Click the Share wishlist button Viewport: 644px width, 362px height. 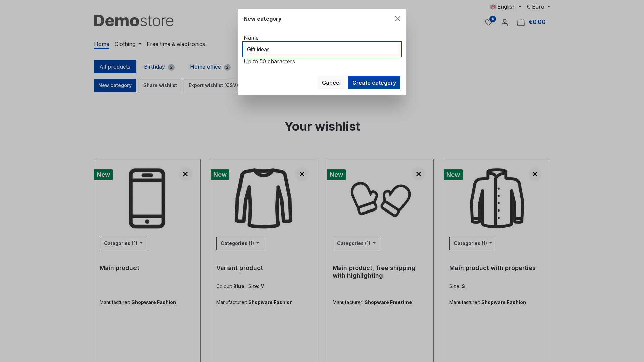(160, 85)
